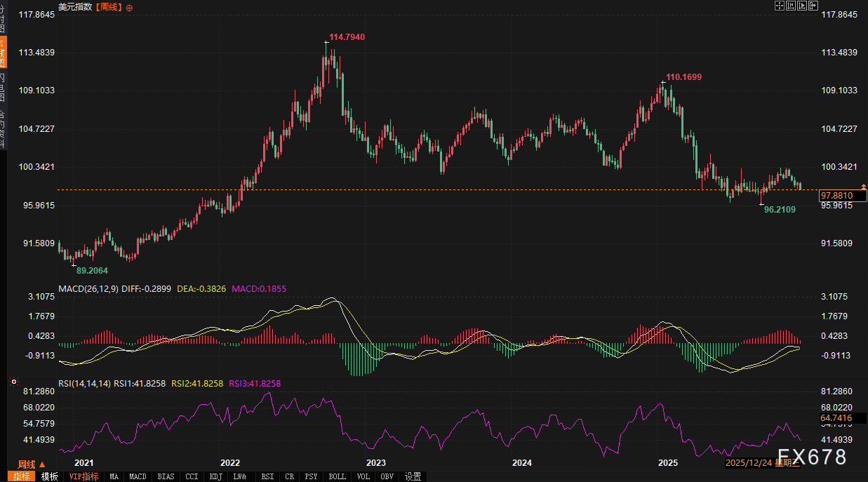Open the VIP指标 indicator list
Image resolution: width=868 pixels, height=482 pixels.
click(84, 476)
